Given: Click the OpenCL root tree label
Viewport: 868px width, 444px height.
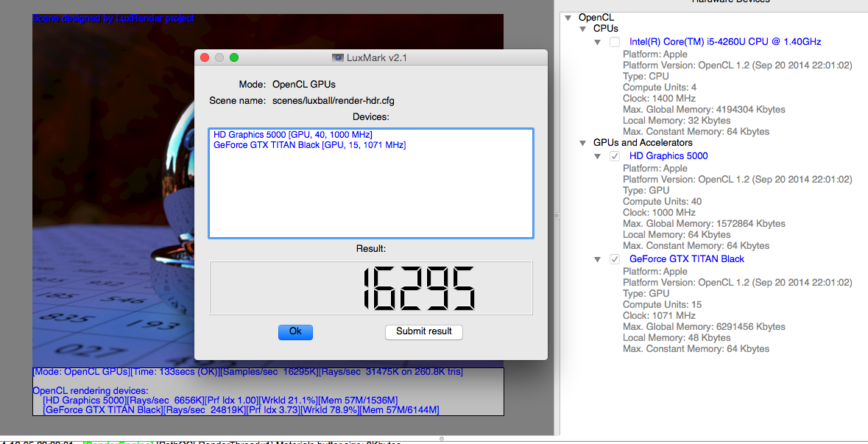Looking at the screenshot, I should pos(596,18).
